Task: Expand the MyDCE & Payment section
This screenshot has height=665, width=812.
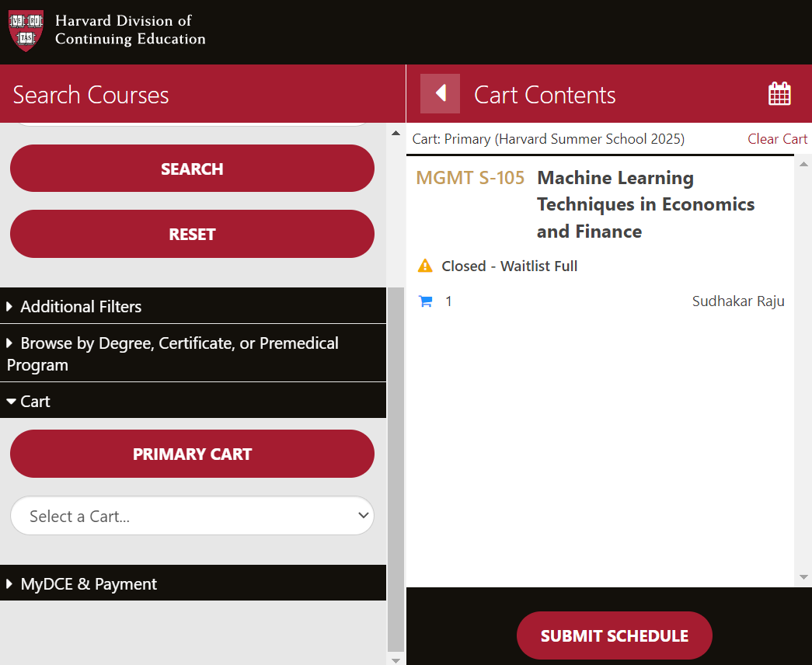Action: tap(89, 583)
